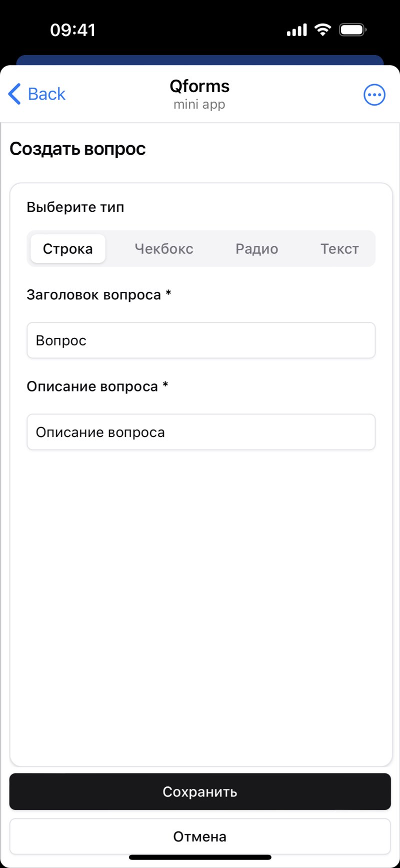Pick the Текст type tab
Image resolution: width=400 pixels, height=868 pixels.
pyautogui.click(x=339, y=249)
